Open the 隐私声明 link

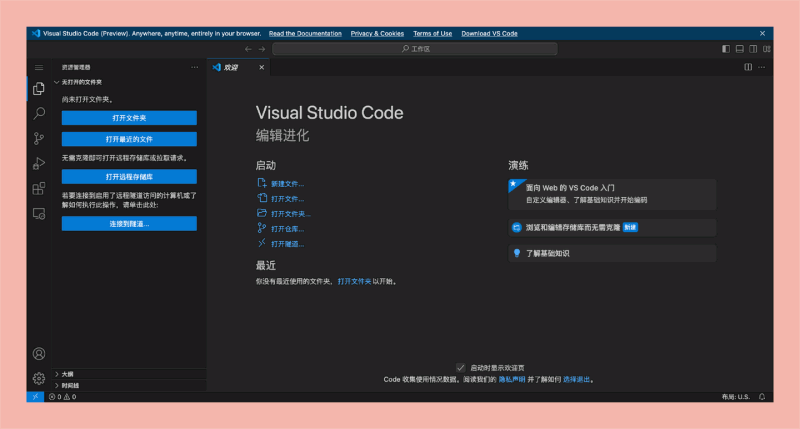click(512, 380)
